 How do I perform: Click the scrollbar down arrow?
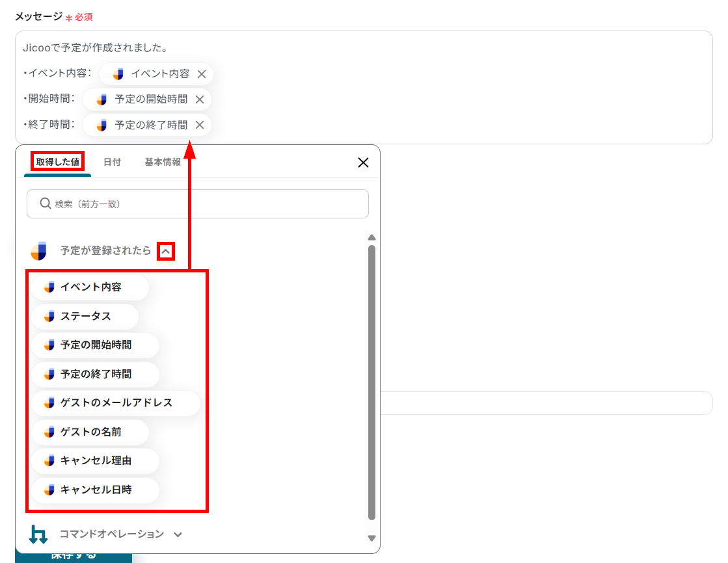pos(371,538)
